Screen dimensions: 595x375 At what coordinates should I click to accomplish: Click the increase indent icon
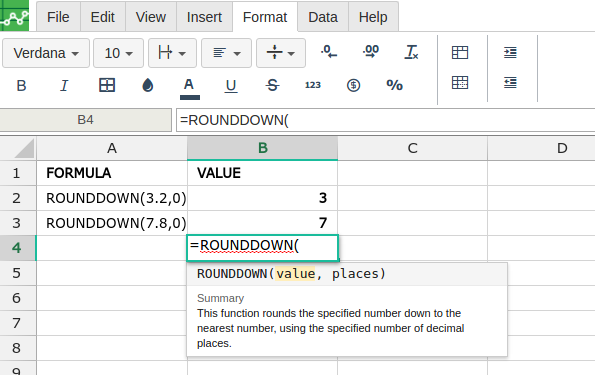(510, 52)
